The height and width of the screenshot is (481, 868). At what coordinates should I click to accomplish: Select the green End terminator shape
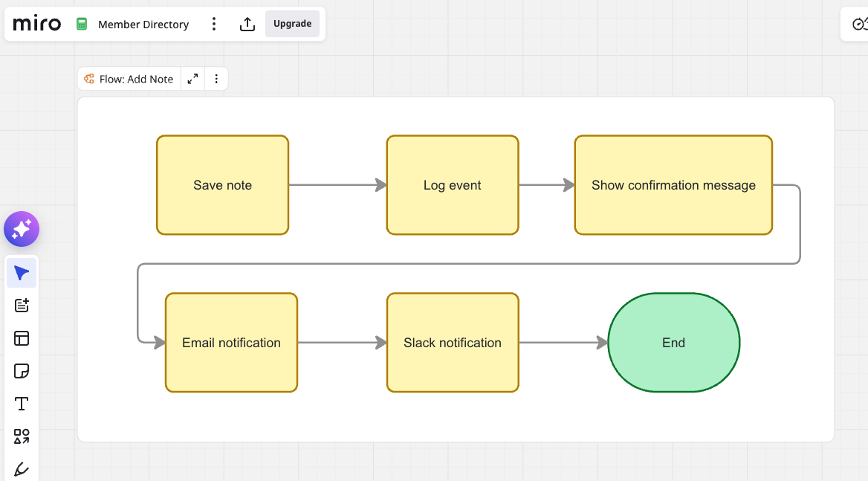(x=674, y=343)
